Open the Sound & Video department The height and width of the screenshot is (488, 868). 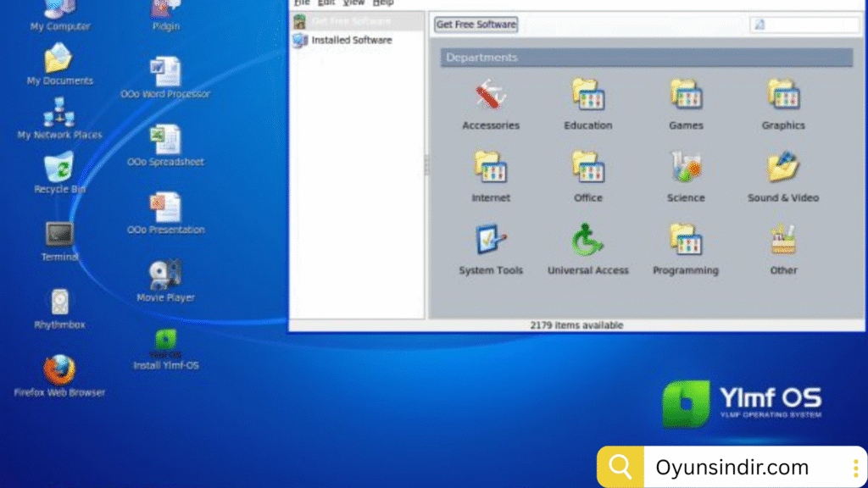782,169
